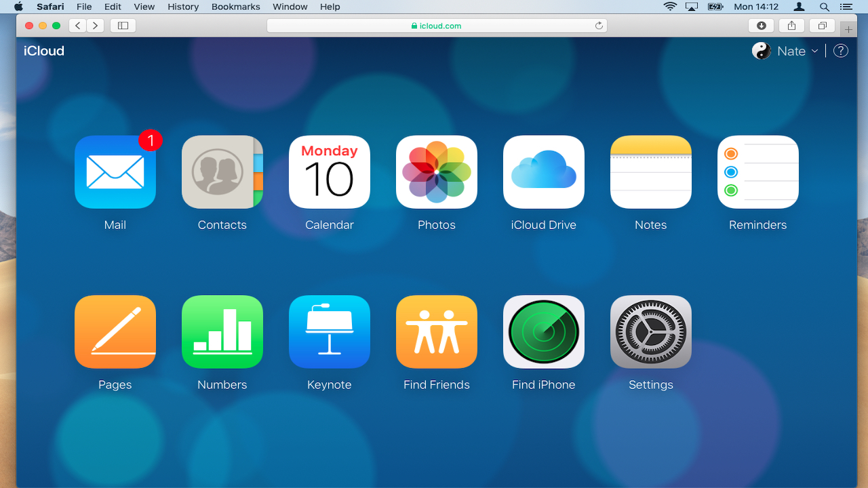868x488 pixels.
Task: Click the Find iPhone label text
Action: 544,385
